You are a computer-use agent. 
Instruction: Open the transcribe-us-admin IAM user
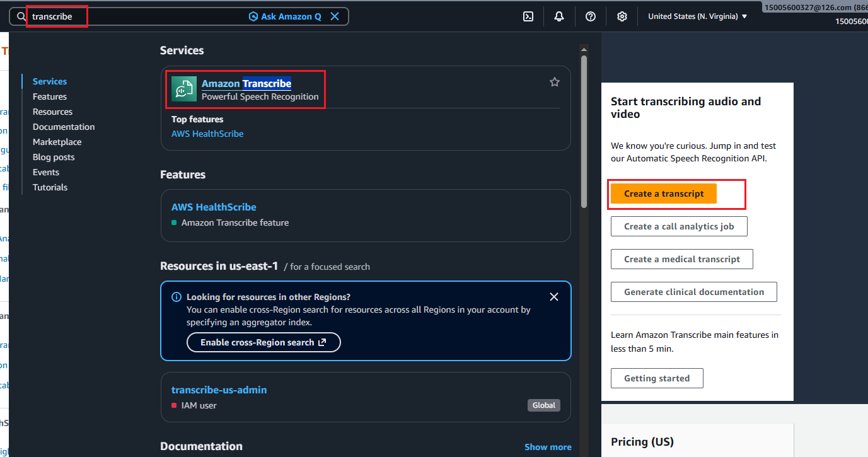[x=219, y=390]
